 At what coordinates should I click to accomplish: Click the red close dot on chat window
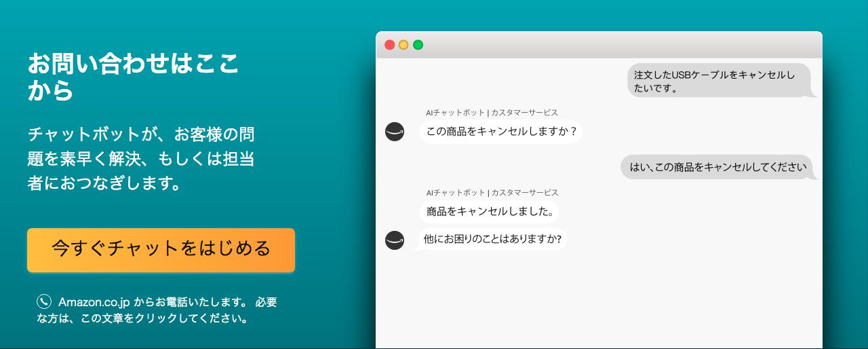pos(390,45)
